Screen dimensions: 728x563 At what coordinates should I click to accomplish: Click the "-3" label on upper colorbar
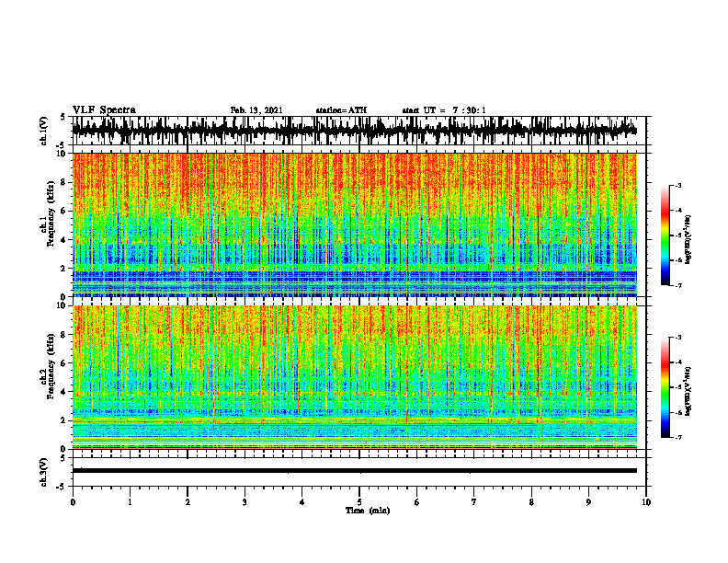(677, 185)
